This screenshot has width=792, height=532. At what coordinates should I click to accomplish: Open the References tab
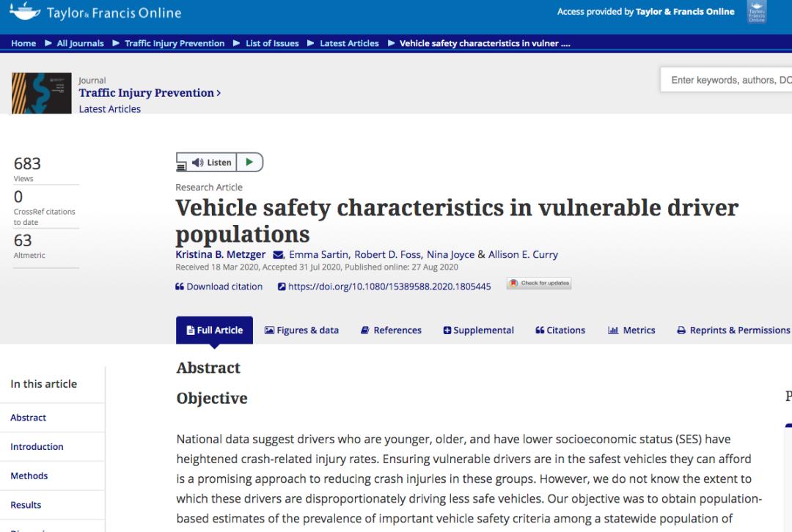coord(391,330)
